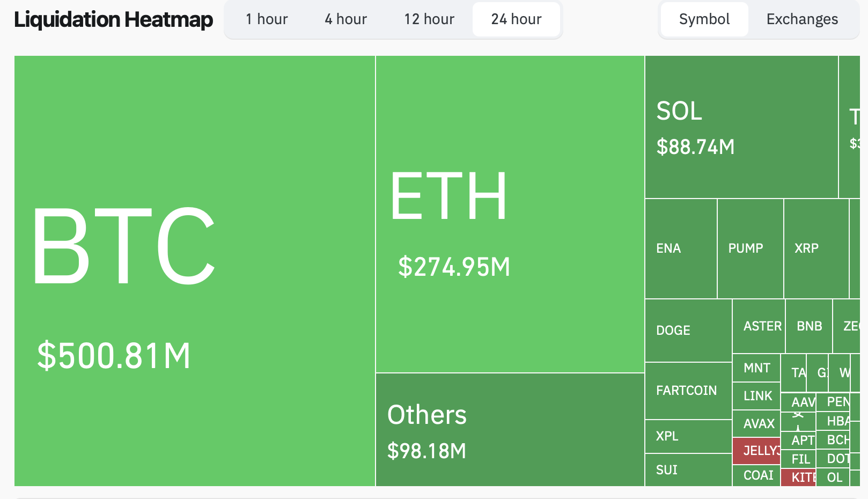Viewport: 868px width, 499px height.
Task: Switch to the 4 hour timeframe
Action: pos(345,19)
